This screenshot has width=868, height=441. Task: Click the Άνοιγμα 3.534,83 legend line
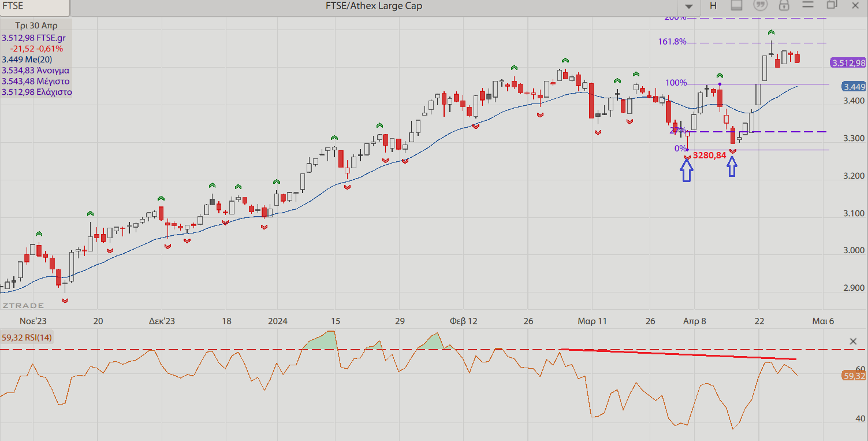coord(36,71)
